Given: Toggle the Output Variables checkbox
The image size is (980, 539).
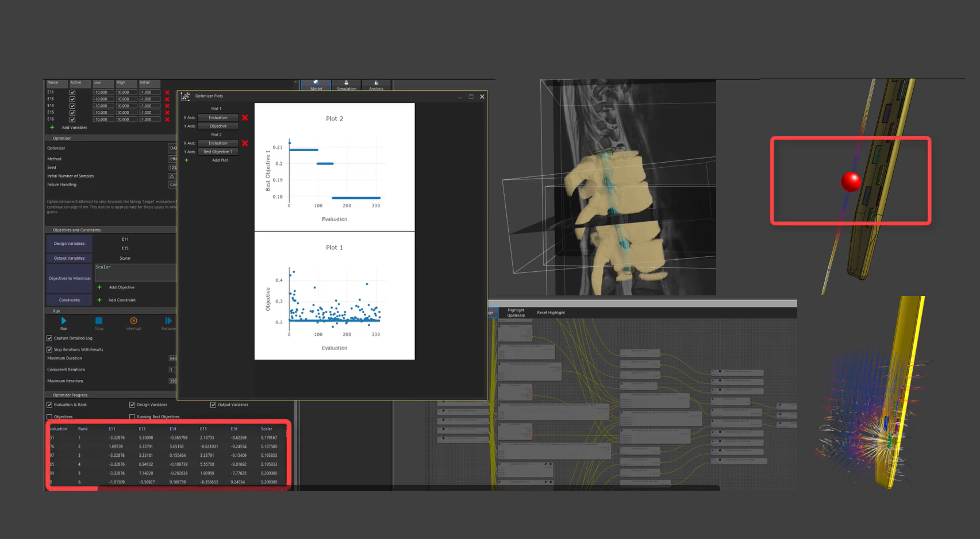Looking at the screenshot, I should [x=213, y=405].
